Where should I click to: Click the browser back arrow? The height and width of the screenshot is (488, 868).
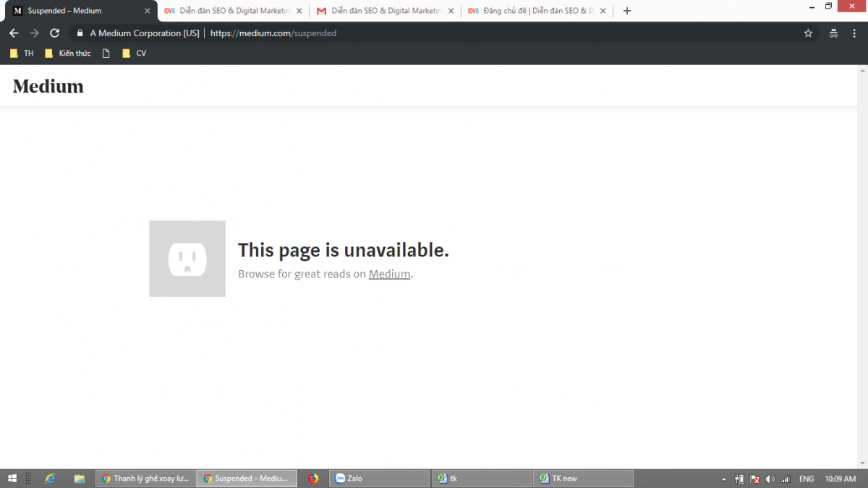[x=14, y=33]
